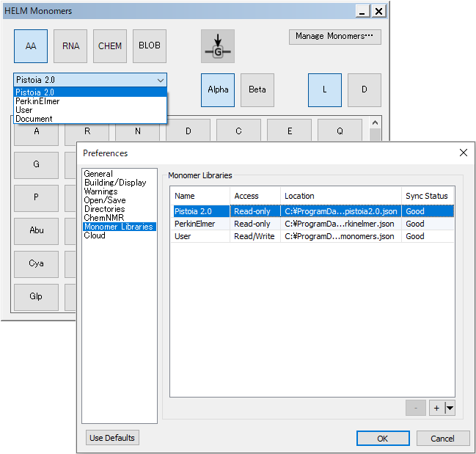The image size is (476, 454).
Task: Click the monomer insertion G icon button
Action: (218, 46)
